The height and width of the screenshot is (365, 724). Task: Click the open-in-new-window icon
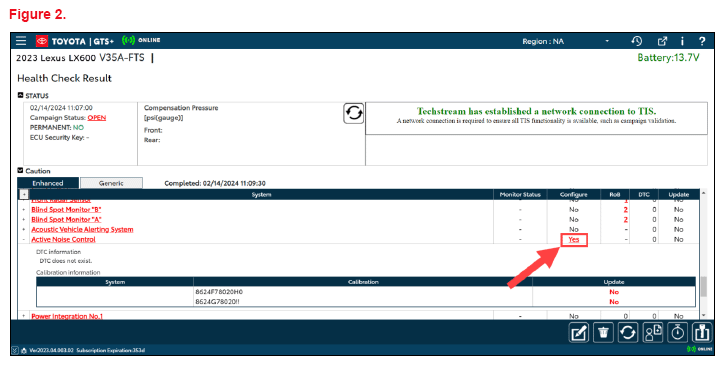click(662, 41)
